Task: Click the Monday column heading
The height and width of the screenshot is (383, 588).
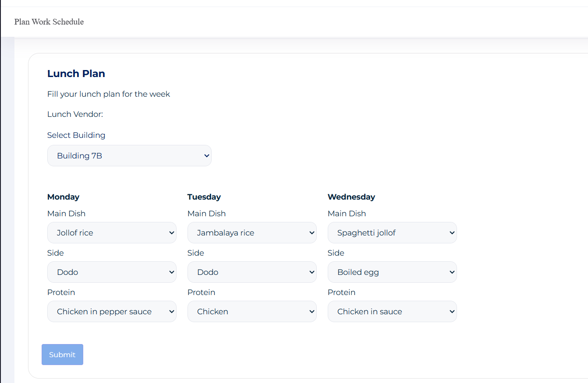Action: click(x=64, y=197)
